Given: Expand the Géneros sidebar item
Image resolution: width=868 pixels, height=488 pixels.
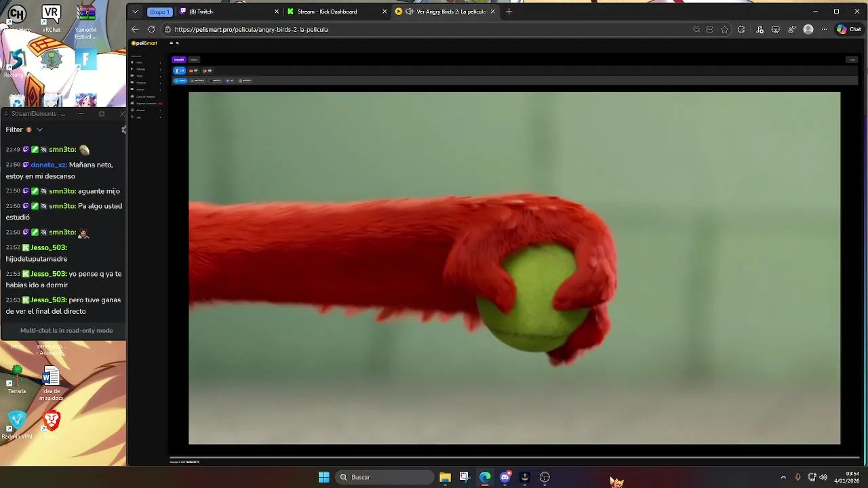Looking at the screenshot, I should (146, 110).
